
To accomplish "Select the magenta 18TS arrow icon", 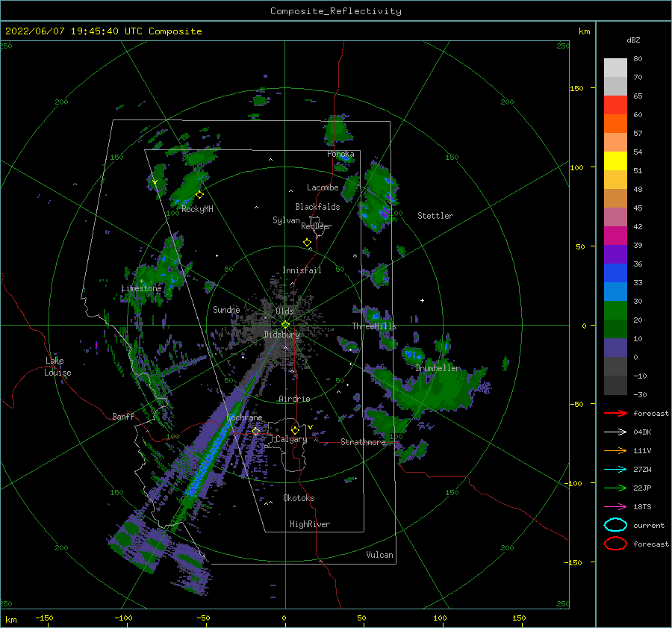I will tap(615, 507).
